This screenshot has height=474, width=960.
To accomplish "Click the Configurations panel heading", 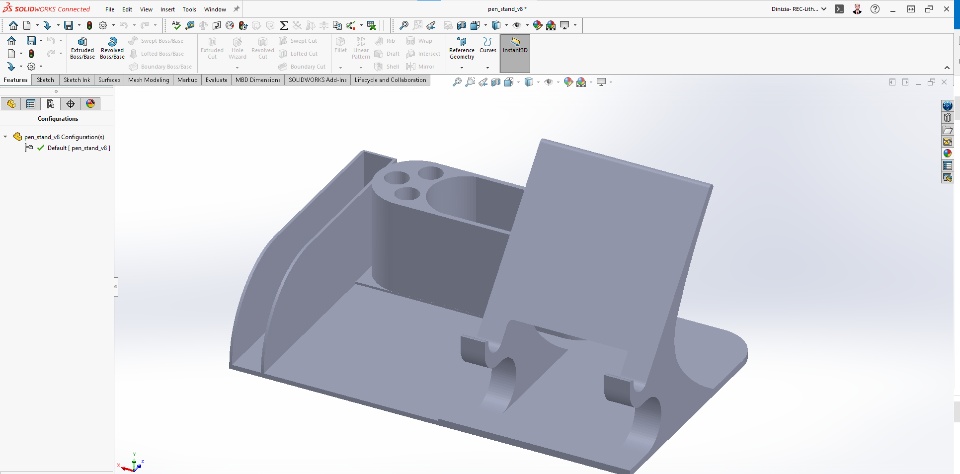I will 58,119.
